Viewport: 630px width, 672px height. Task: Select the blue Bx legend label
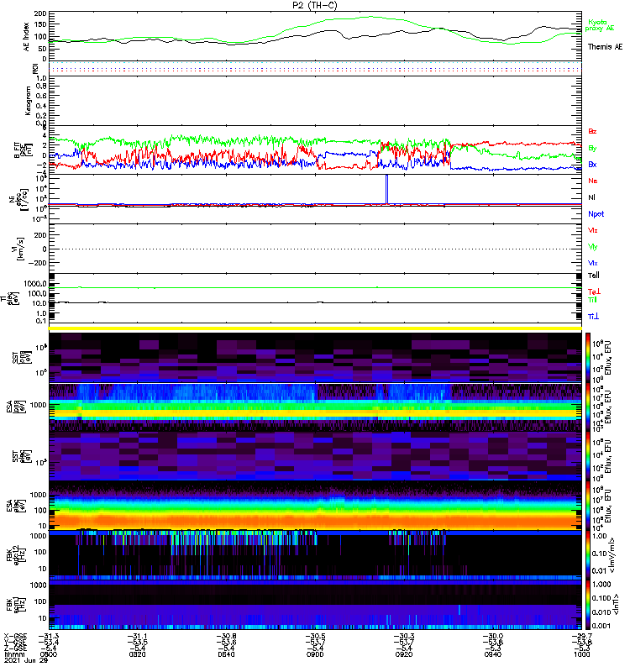592,164
